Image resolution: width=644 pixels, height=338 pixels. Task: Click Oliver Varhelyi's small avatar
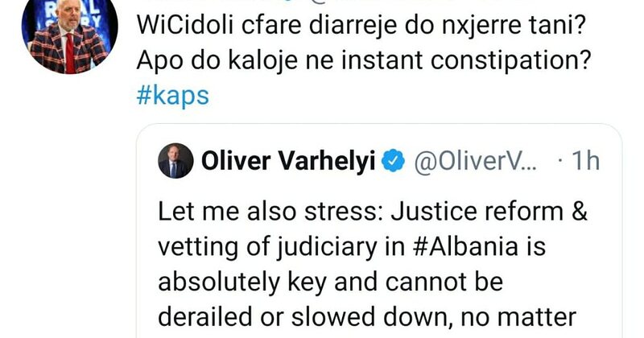pos(175,161)
